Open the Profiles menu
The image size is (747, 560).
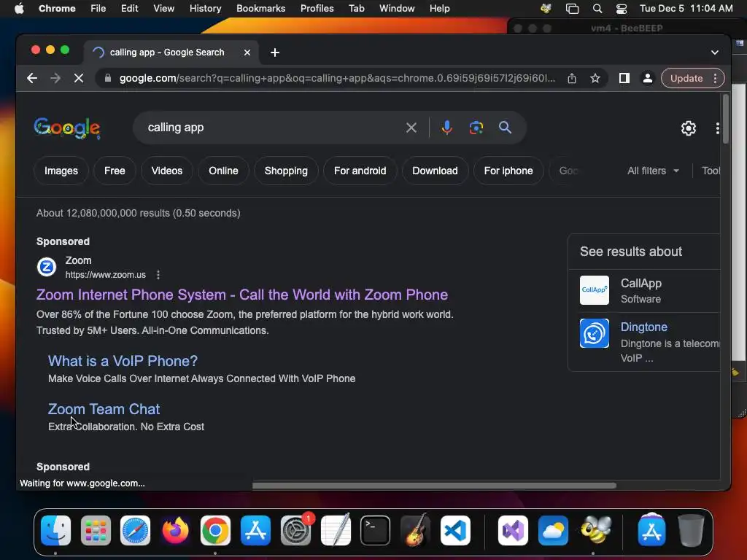[x=317, y=9]
